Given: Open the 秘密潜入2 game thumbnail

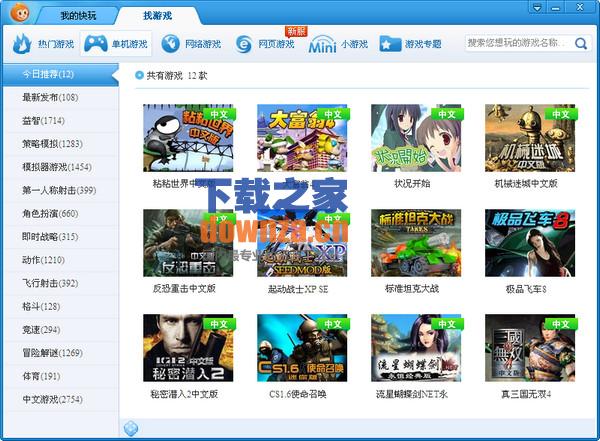Looking at the screenshot, I should click(188, 348).
